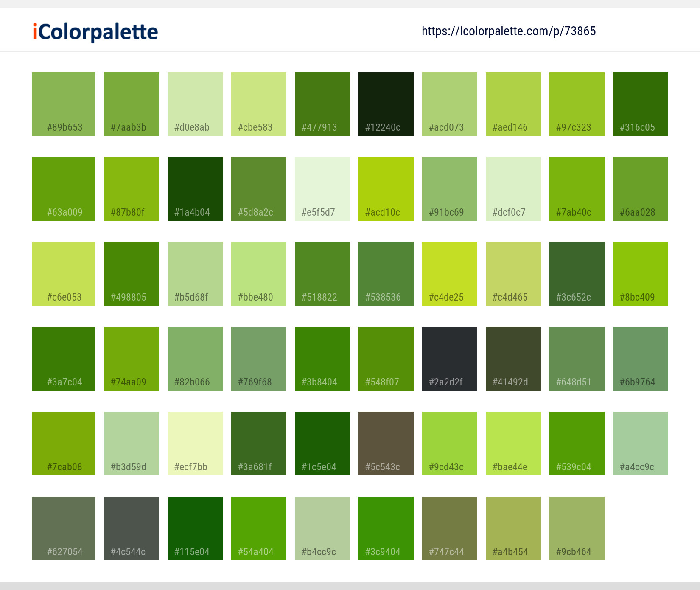Select the #5d8a2c swatch
This screenshot has width=700, height=590.
(x=259, y=189)
